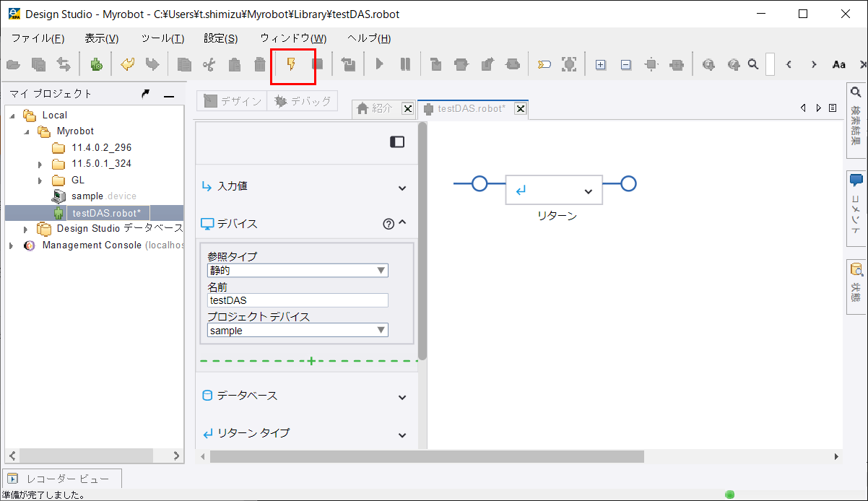Viewport: 868px width, 501px height.
Task: Click the step out icon with up-right arrow
Action: point(487,65)
